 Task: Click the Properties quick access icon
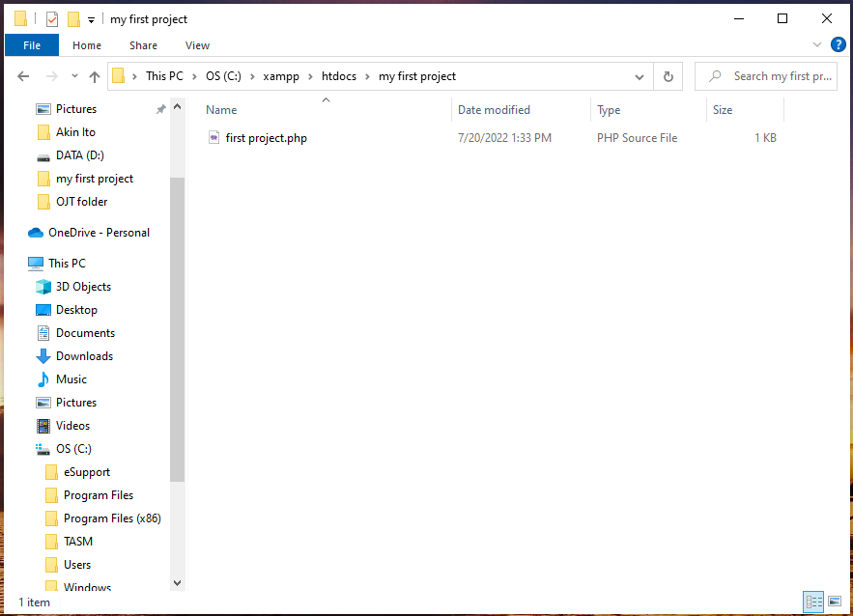click(52, 19)
